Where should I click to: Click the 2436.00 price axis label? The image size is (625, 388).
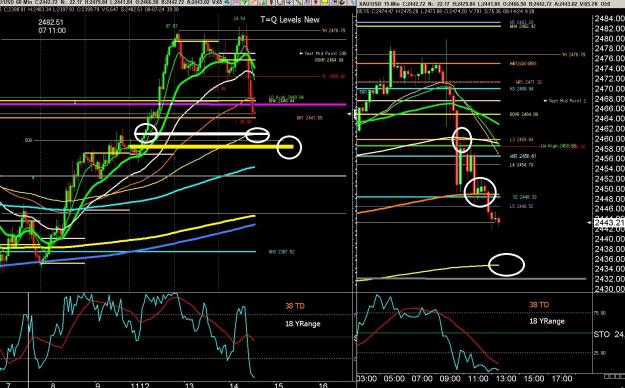tap(609, 259)
